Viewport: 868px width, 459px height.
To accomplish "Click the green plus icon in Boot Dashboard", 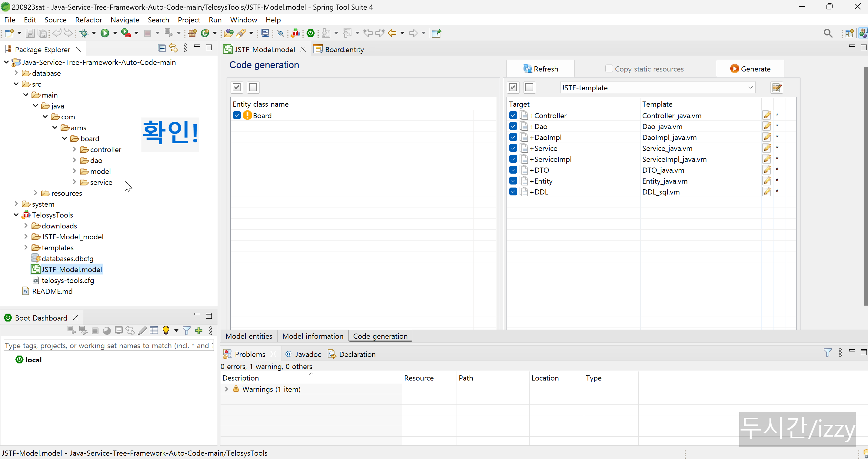I will coord(199,331).
